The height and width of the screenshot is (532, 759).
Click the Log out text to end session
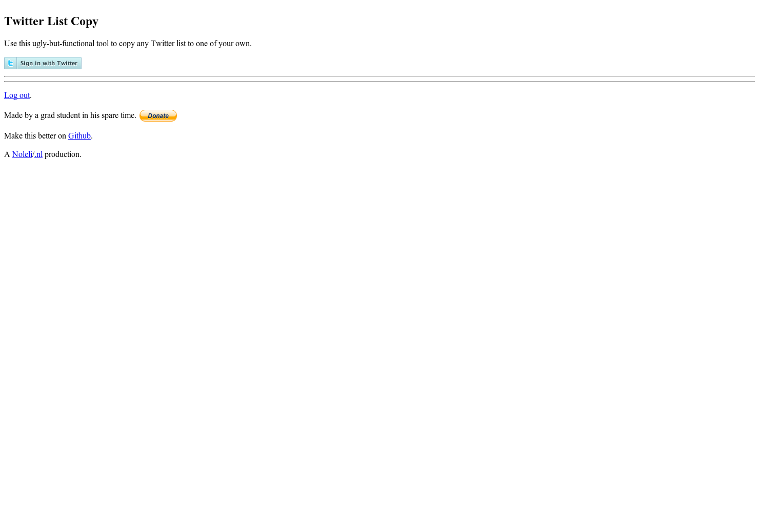(17, 95)
